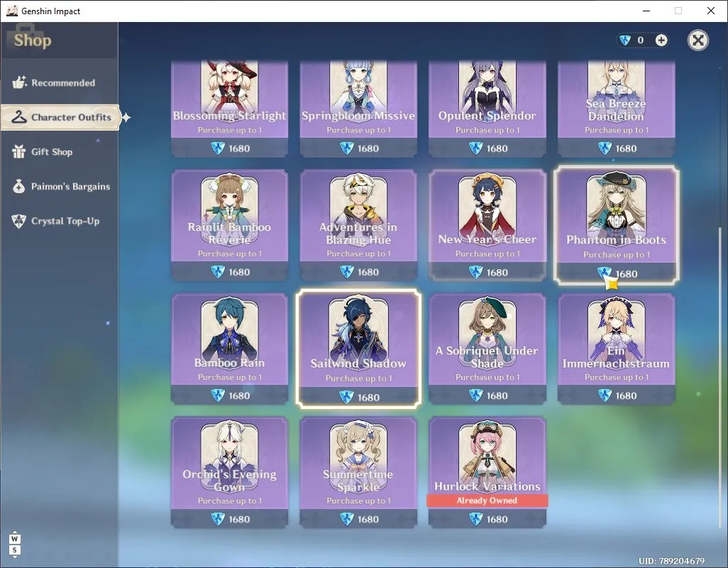Select A Sobriquet Under Shade outfit

pos(487,349)
